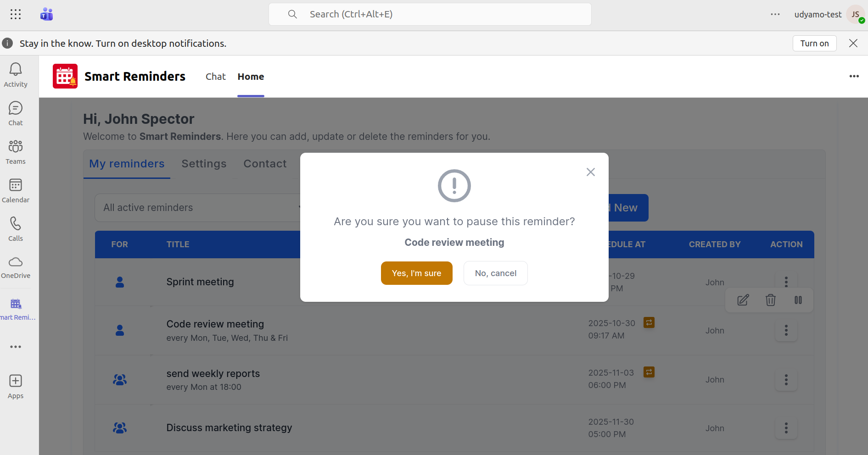Screen dimensions: 868x455
Task: Switch to the Chat tab
Action: (215, 77)
